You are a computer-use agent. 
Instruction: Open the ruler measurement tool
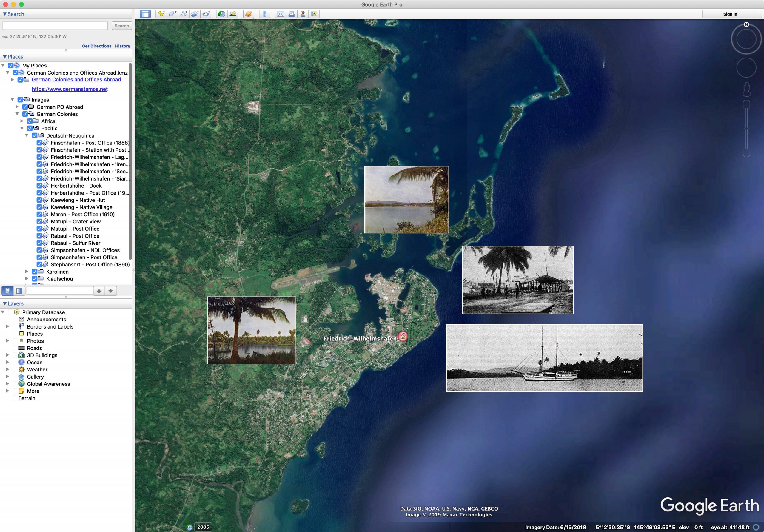264,14
